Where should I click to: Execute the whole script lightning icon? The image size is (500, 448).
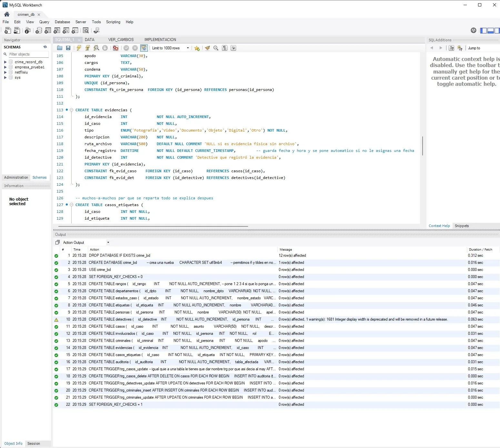79,48
